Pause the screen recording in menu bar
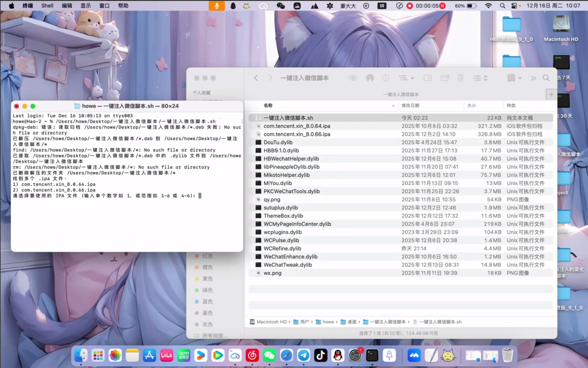Screen dimensions: 588x368 tap(442, 6)
